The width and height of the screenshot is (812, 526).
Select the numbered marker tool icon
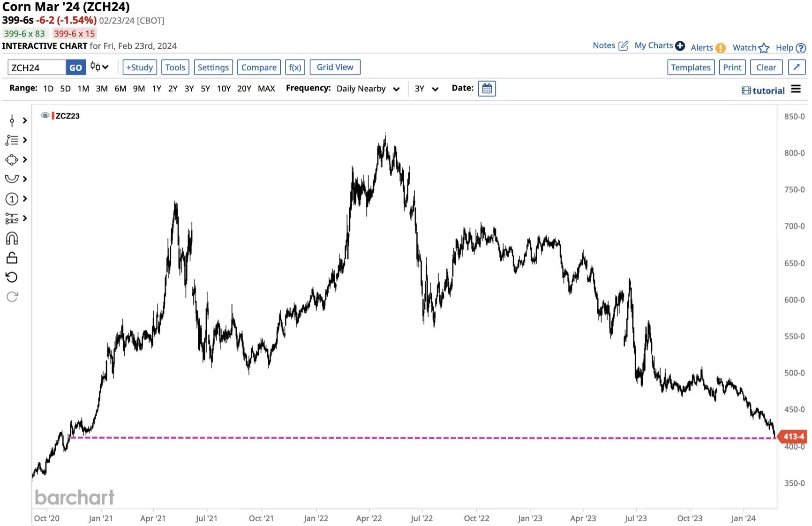12,199
